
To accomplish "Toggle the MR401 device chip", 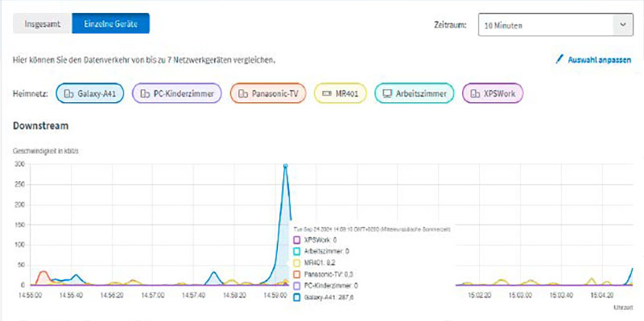I will [x=340, y=93].
